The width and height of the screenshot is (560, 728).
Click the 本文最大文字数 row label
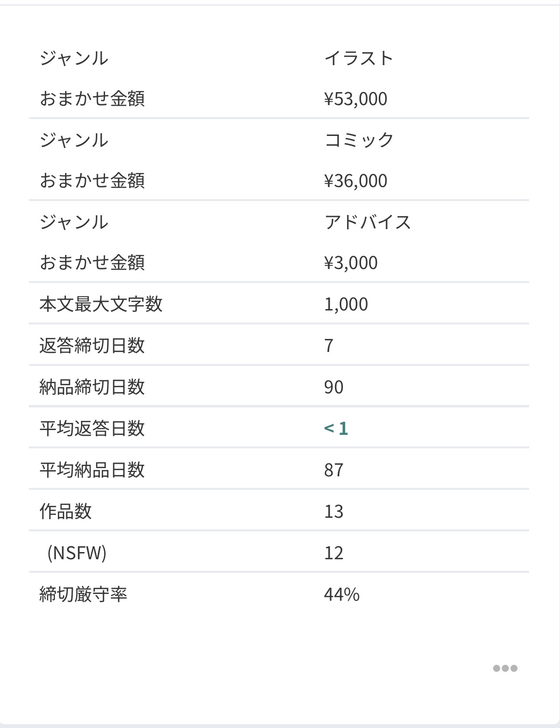tap(101, 304)
